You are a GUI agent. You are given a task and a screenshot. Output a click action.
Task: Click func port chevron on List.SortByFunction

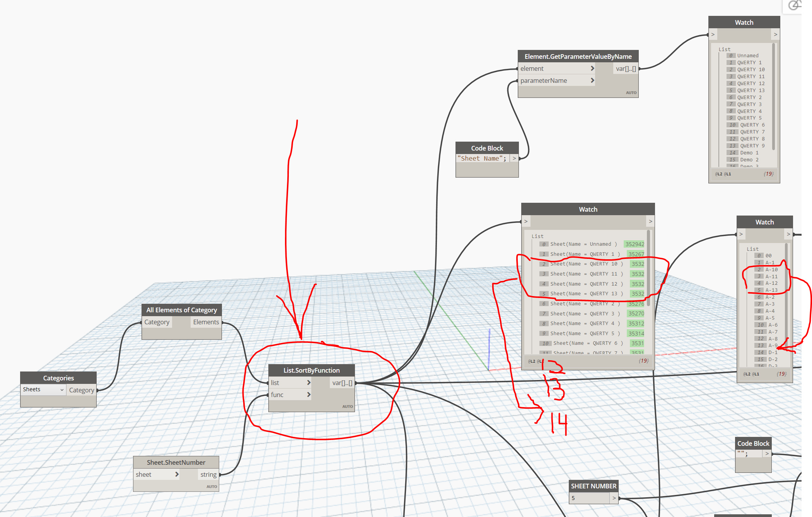click(309, 395)
